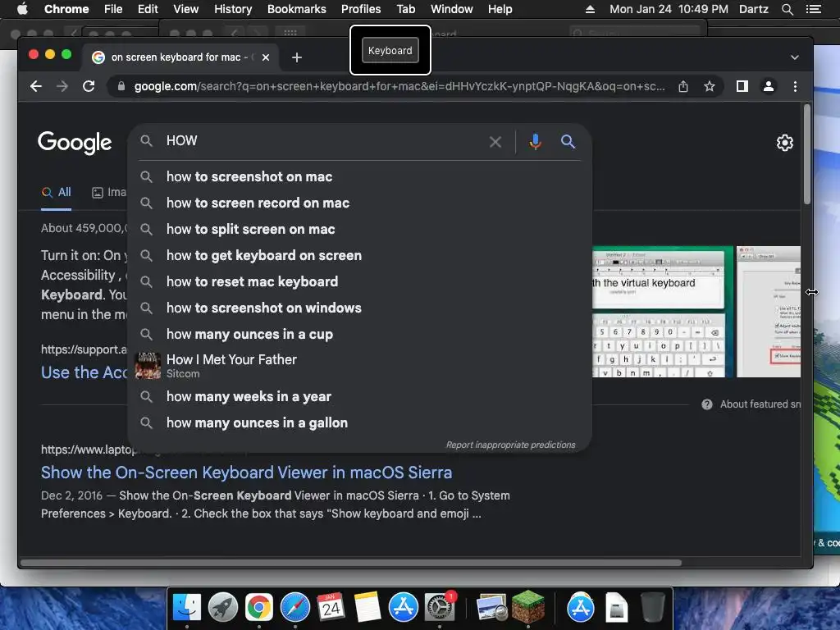Viewport: 840px width, 630px height.
Task: Open a new tab with plus button
Action: pos(297,57)
